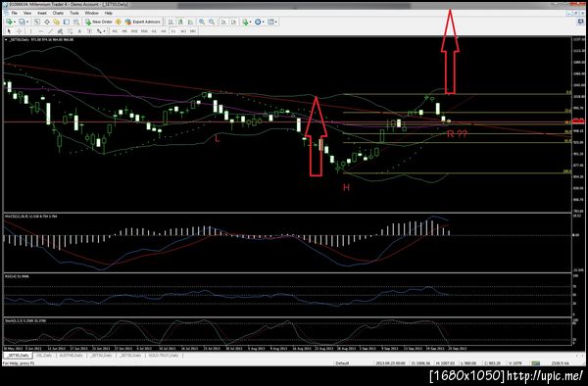This screenshot has height=386, width=588.
Task: Select the Text Label tool
Action: (89, 31)
